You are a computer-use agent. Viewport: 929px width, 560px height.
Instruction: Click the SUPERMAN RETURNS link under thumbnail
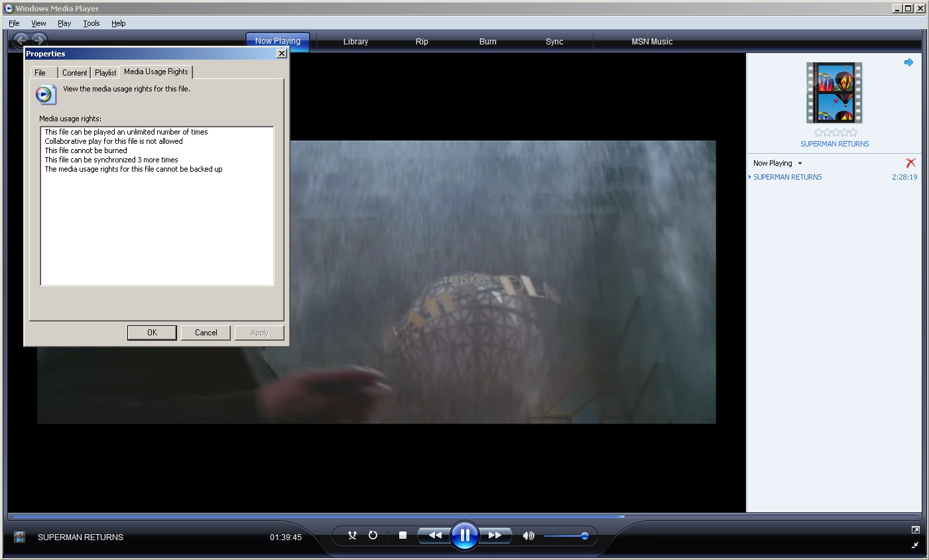click(x=834, y=144)
